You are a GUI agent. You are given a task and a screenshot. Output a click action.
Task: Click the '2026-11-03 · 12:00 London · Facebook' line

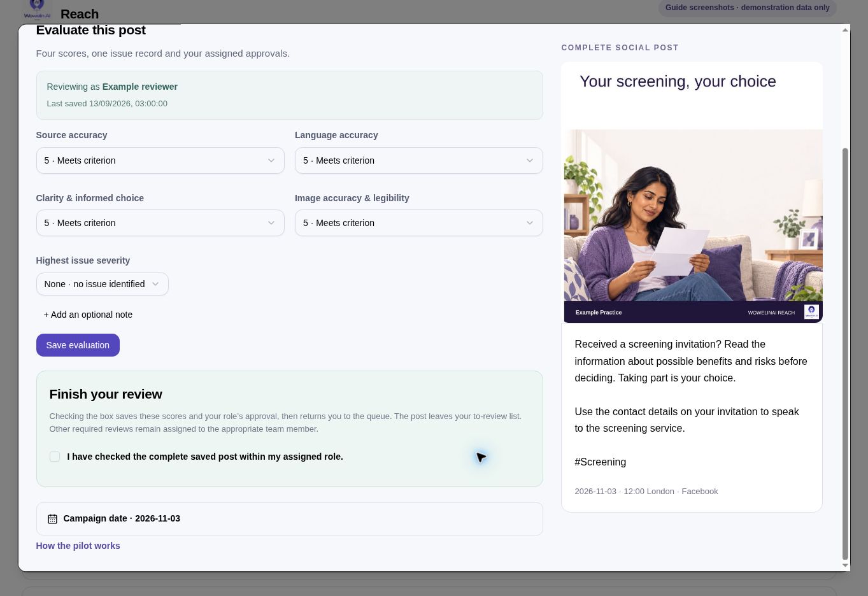646,492
